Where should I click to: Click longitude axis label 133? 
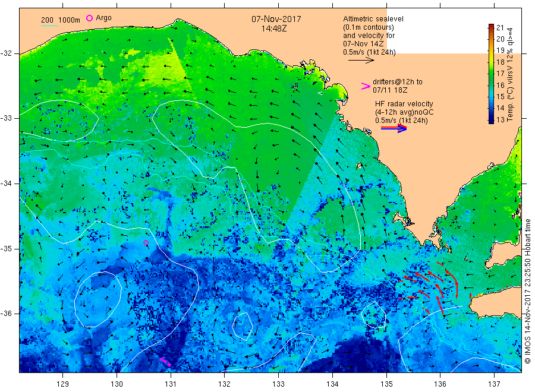pyautogui.click(x=278, y=384)
